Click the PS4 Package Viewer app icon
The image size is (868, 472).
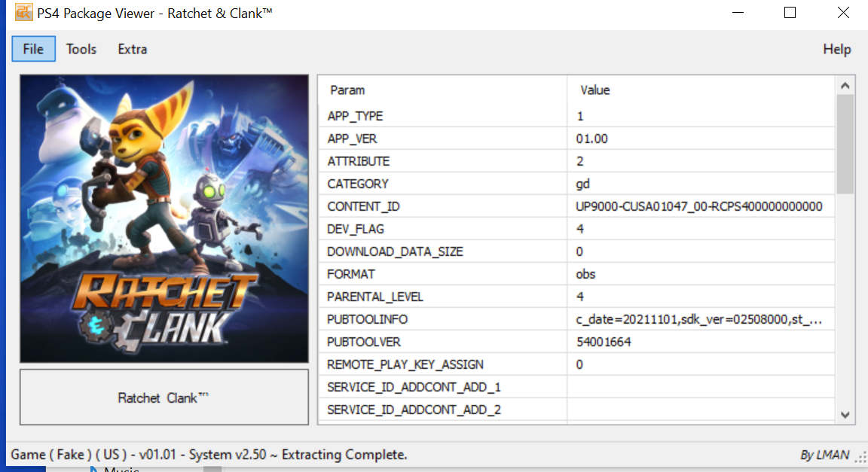click(x=23, y=12)
